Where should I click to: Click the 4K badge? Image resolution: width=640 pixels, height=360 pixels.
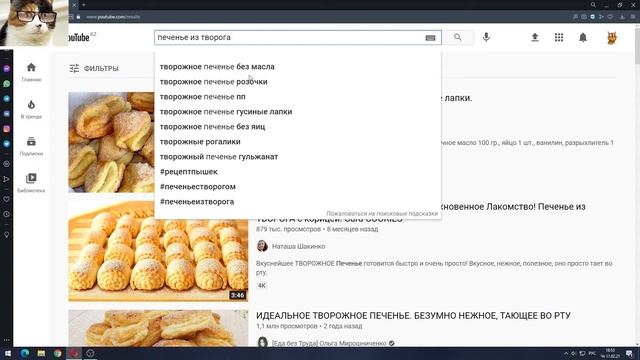[262, 286]
